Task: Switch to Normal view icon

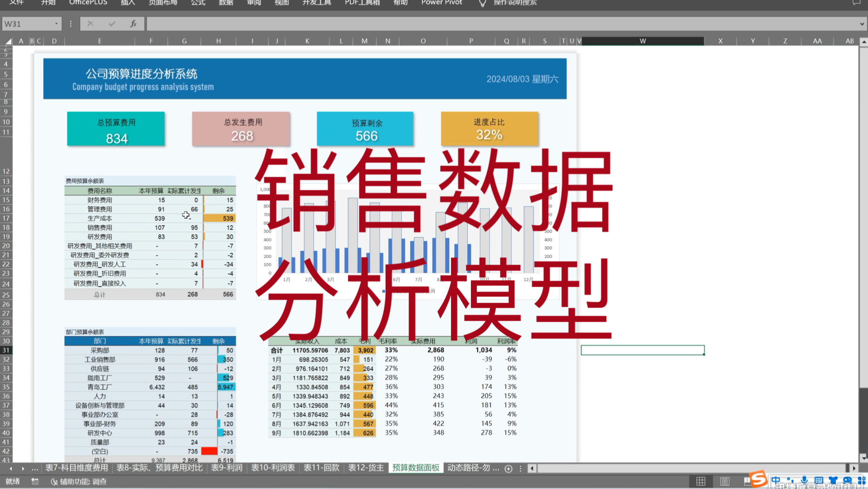Action: click(x=701, y=481)
